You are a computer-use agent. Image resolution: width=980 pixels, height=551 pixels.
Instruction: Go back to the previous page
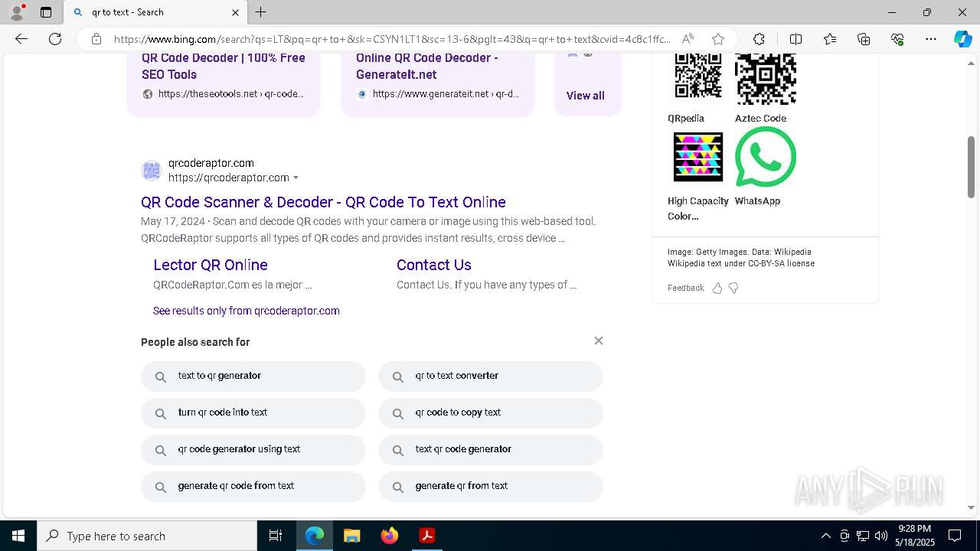coord(21,39)
